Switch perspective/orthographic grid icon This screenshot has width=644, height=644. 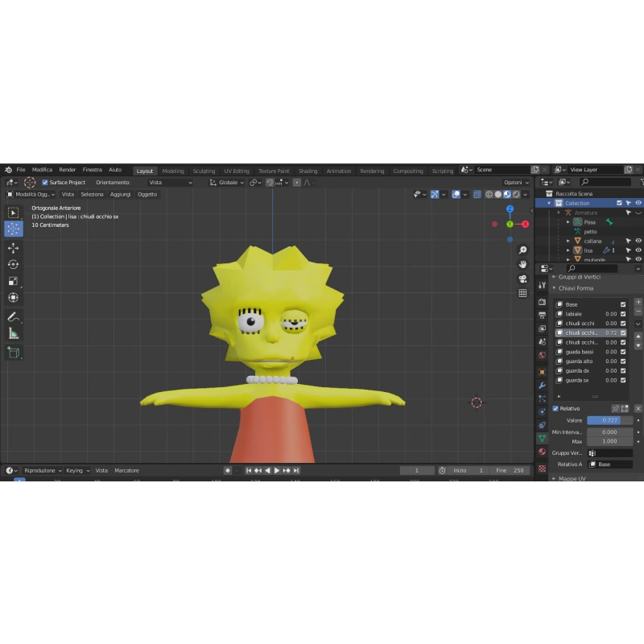coord(522,293)
